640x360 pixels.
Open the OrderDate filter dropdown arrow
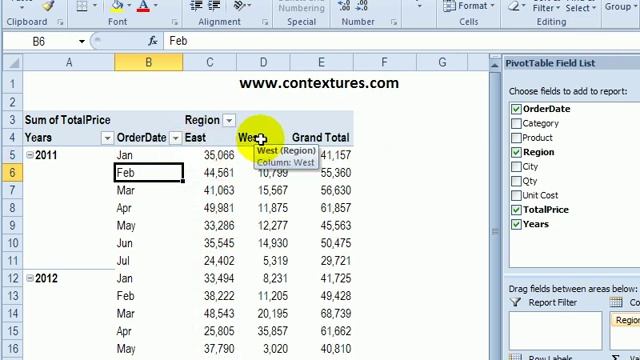click(x=176, y=138)
